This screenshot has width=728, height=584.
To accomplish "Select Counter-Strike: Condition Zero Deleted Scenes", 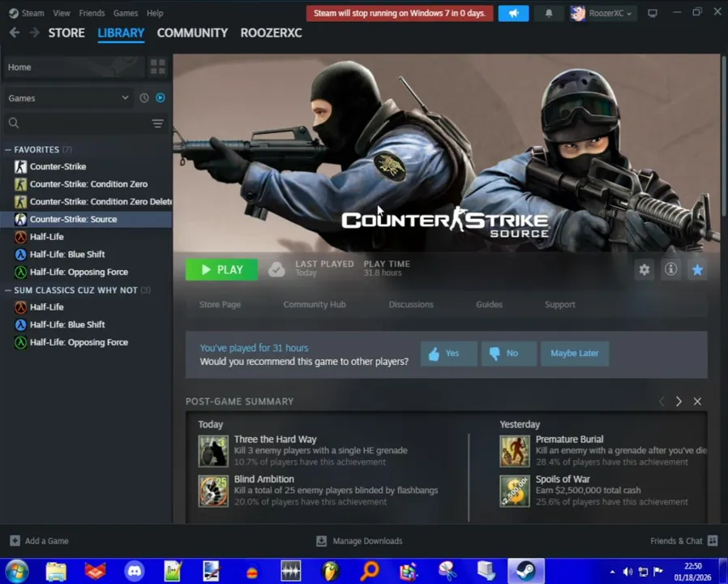I will [87, 202].
